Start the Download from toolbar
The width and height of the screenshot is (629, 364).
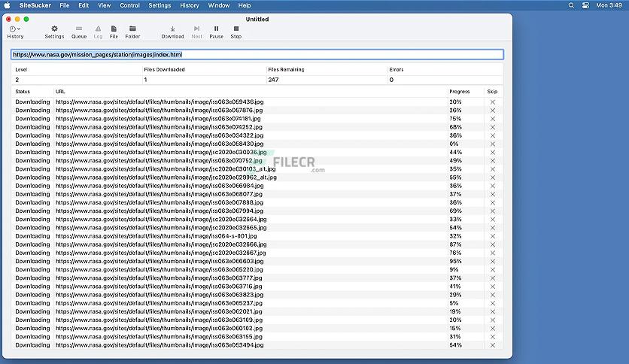click(172, 32)
